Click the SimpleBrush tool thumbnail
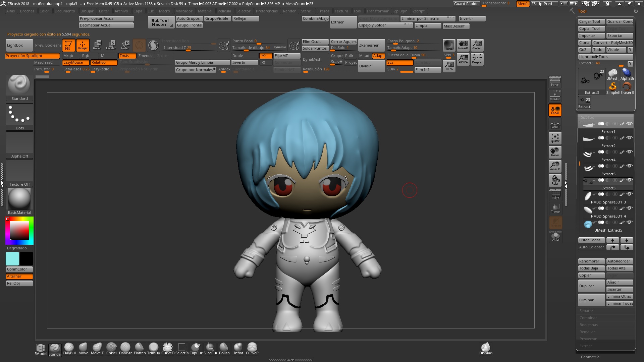This screenshot has height=362, width=644. (613, 88)
